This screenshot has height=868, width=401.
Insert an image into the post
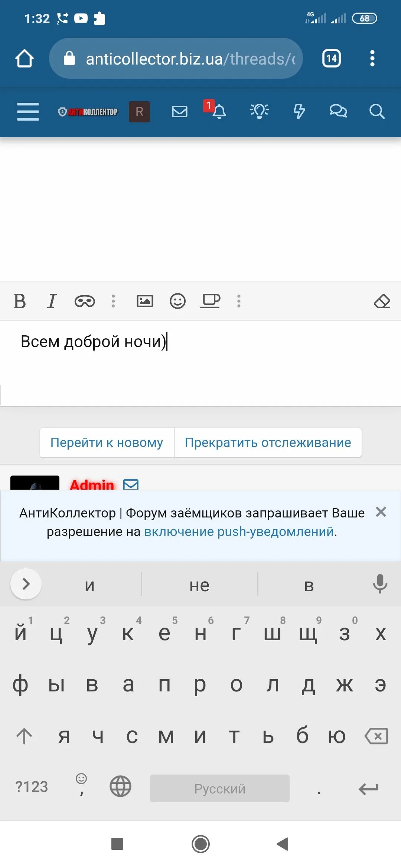click(145, 301)
